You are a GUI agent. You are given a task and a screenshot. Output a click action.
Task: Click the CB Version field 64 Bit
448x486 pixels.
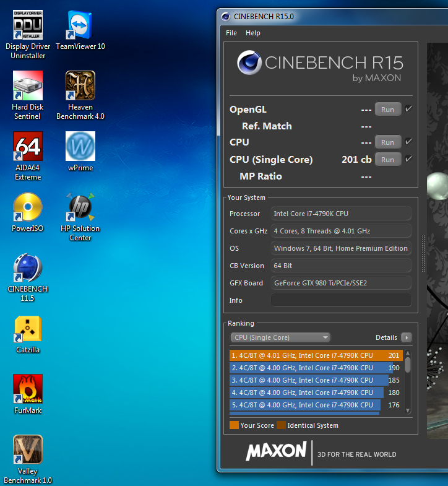click(x=341, y=266)
